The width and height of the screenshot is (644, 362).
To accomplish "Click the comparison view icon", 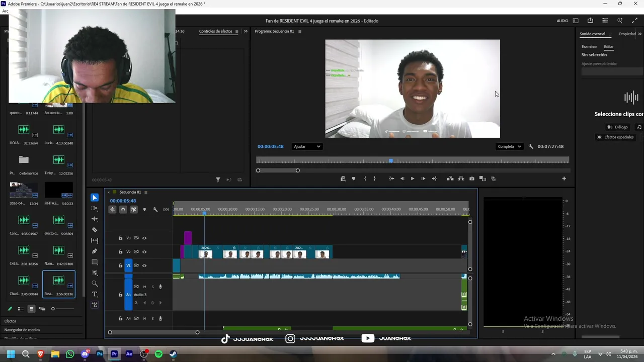I will [482, 178].
